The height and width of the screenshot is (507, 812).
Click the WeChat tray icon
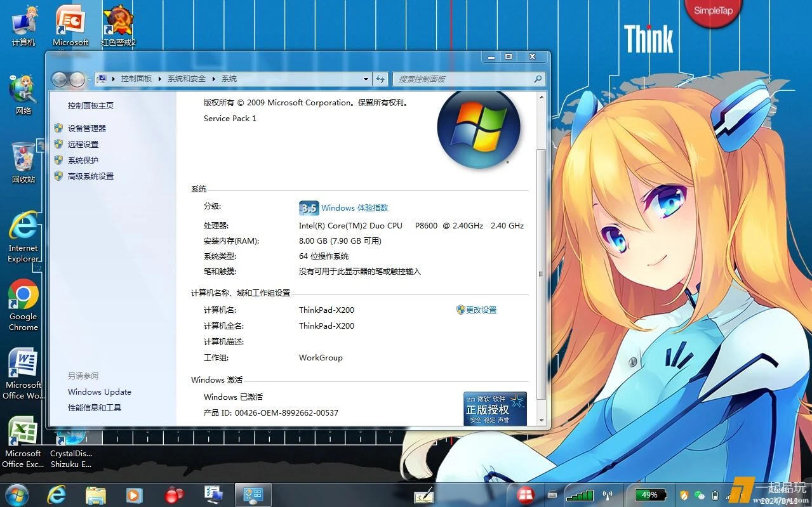700,495
